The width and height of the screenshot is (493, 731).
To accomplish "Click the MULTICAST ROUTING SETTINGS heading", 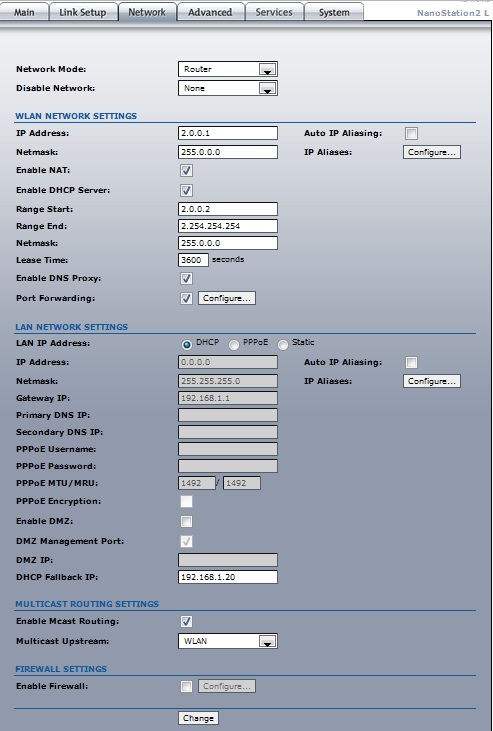I will click(x=87, y=604).
